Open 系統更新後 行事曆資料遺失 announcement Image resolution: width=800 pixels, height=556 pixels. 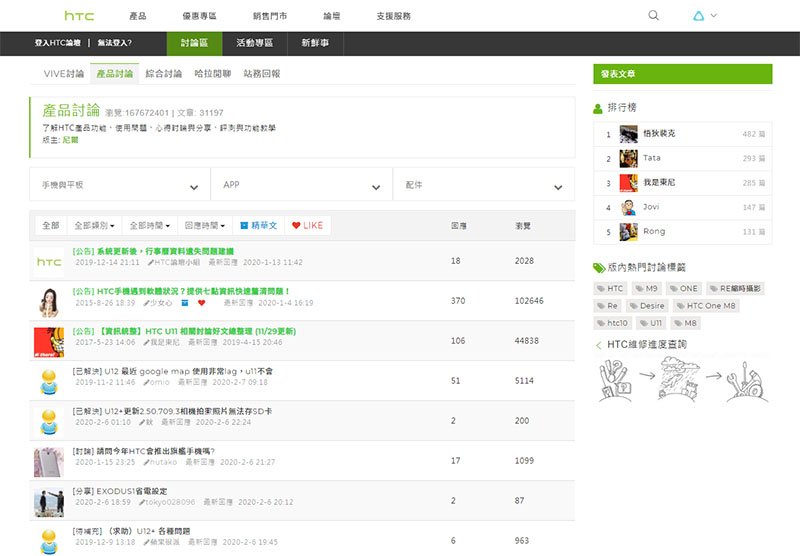pyautogui.click(x=153, y=251)
